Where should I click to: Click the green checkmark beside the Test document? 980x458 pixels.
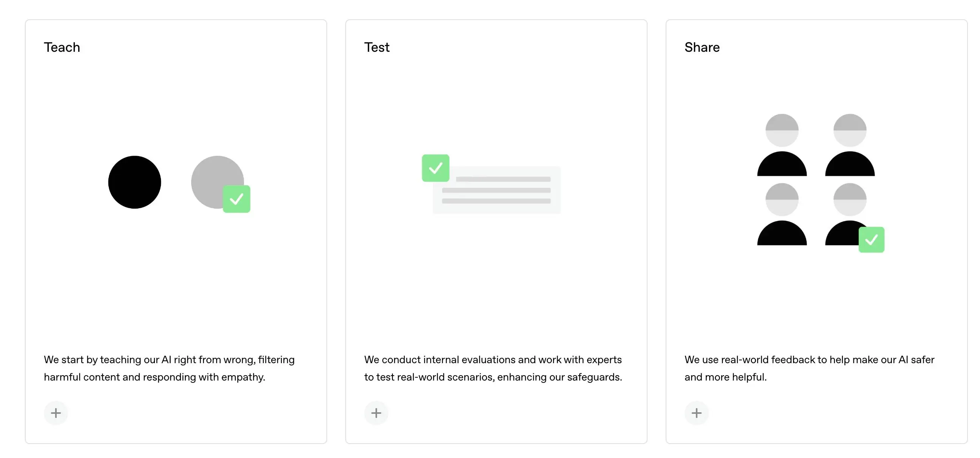pos(436,167)
